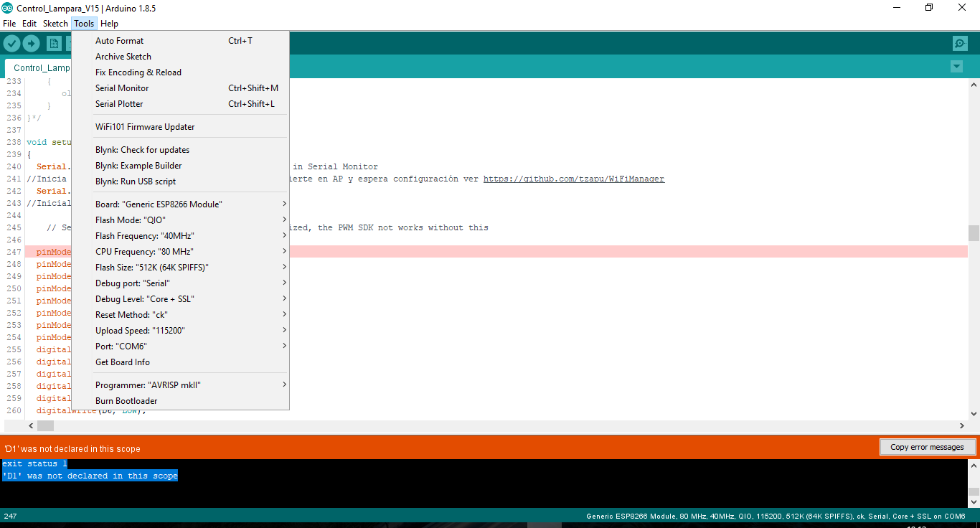Launch Serial Plotter menu item

pyautogui.click(x=180, y=104)
